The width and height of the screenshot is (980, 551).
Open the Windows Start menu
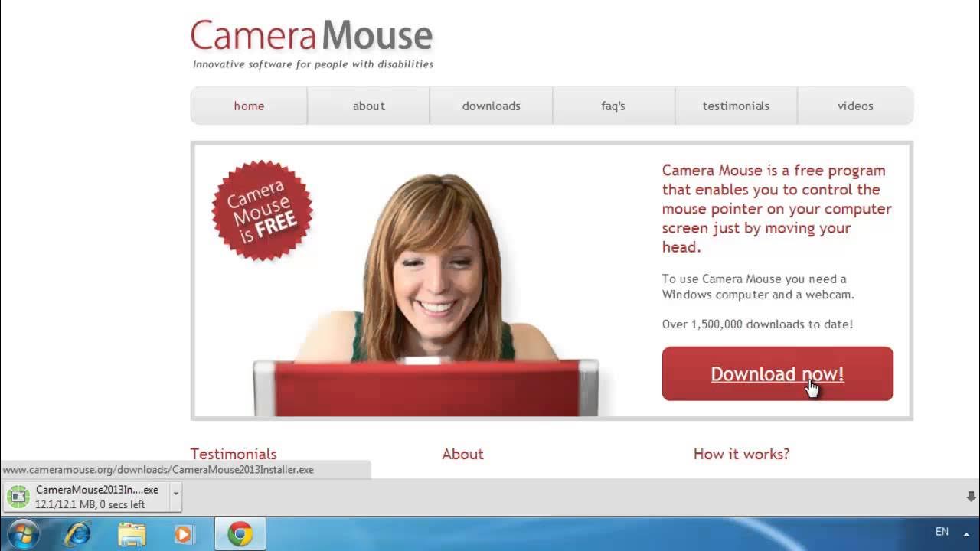[x=22, y=533]
